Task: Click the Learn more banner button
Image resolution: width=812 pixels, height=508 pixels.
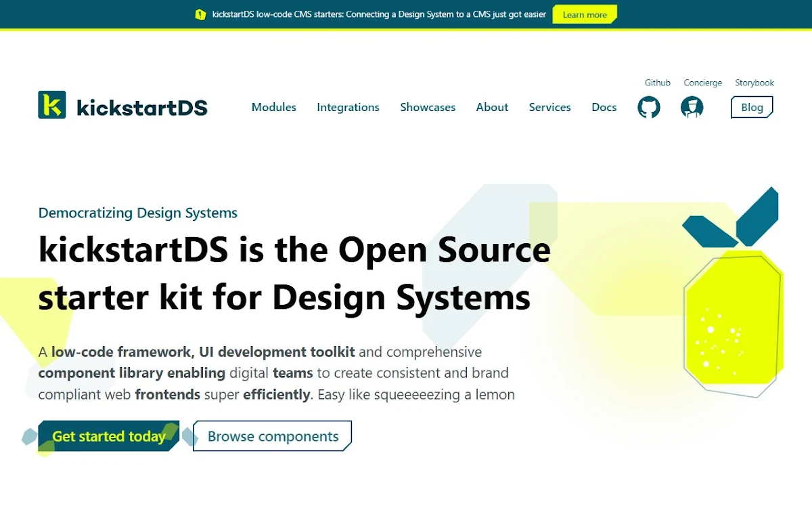Action: point(585,14)
